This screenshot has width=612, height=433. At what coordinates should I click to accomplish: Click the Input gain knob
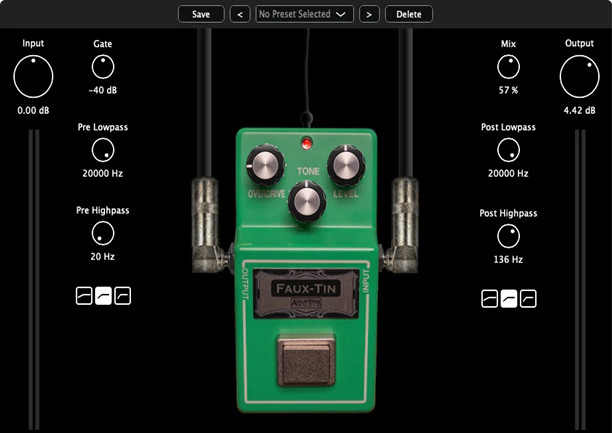(x=33, y=78)
